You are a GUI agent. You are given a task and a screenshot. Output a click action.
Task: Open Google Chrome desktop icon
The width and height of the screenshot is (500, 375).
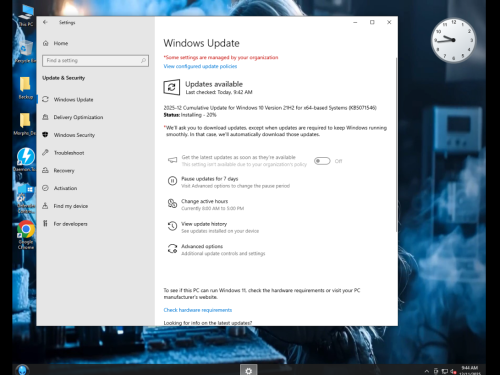pos(26,234)
